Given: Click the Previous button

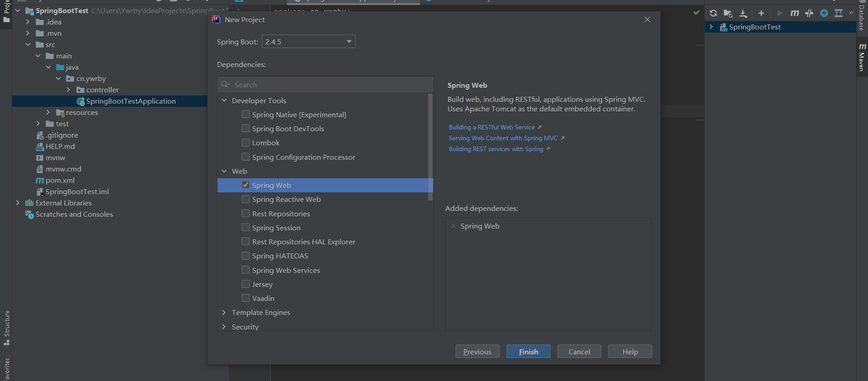Looking at the screenshot, I should (477, 352).
